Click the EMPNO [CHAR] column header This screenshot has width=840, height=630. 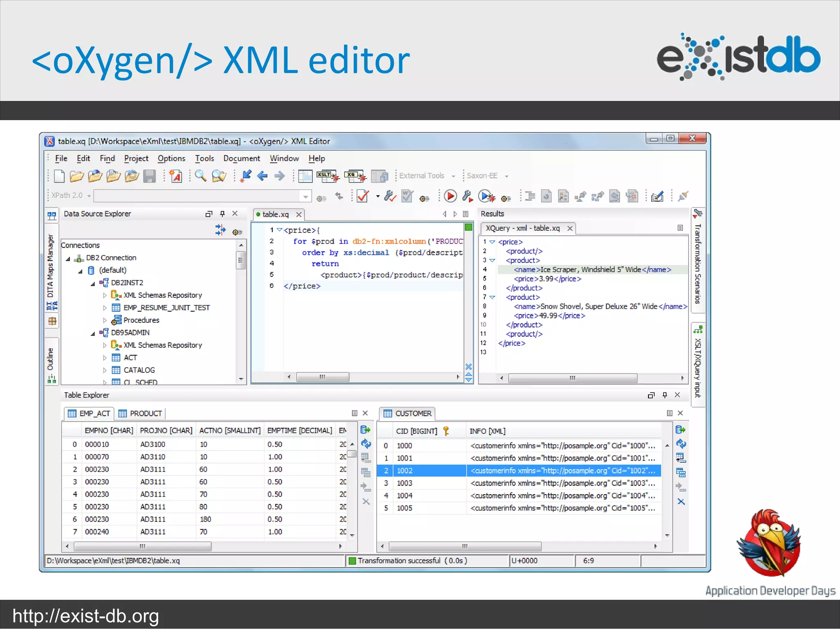(x=109, y=431)
